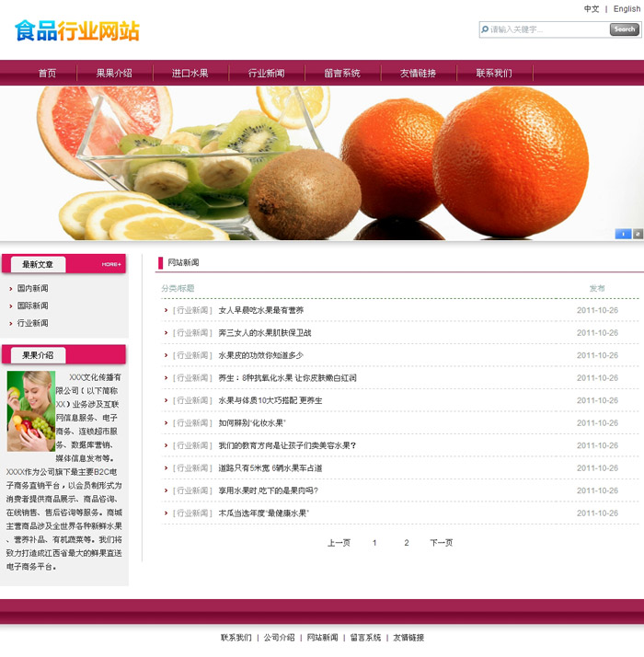This screenshot has height=657, width=644.
Task: Click red arrow bullet before 水果皮的功效 row
Action: point(166,355)
